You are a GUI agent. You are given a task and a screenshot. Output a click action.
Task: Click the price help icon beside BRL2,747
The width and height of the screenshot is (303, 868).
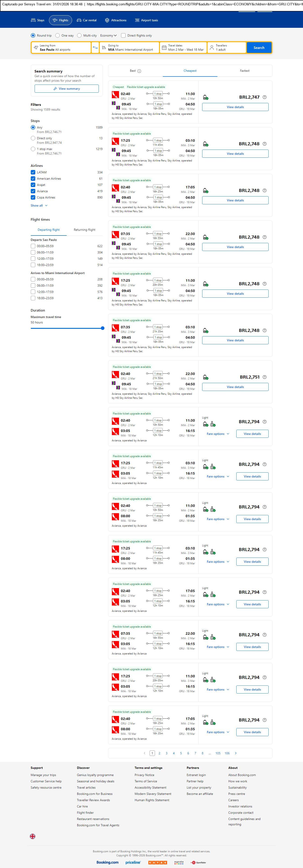[265, 97]
